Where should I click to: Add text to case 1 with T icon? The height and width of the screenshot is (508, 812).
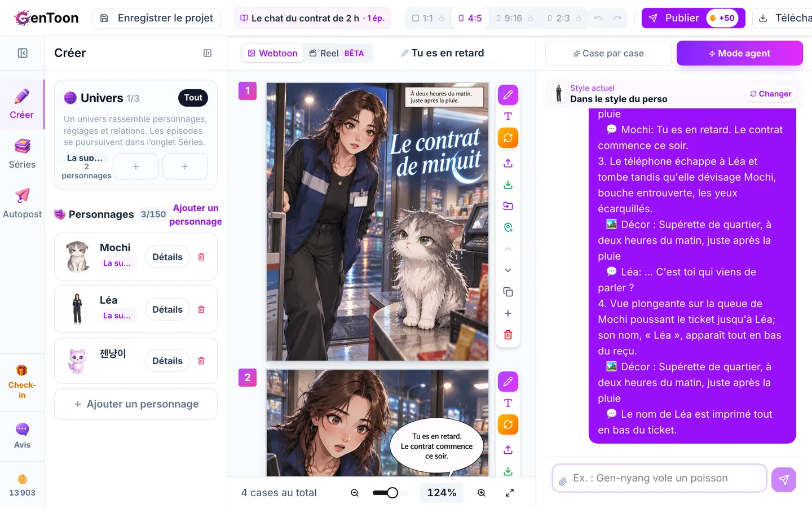508,116
